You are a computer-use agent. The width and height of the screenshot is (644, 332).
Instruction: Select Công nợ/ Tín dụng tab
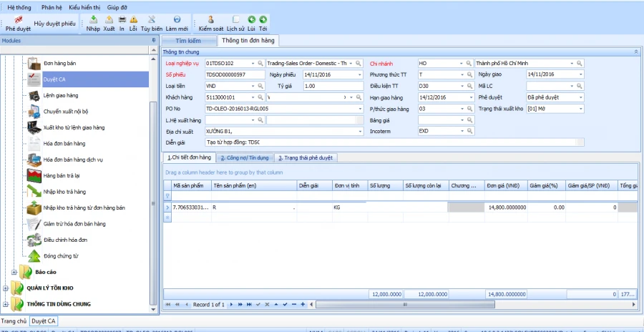[245, 158]
